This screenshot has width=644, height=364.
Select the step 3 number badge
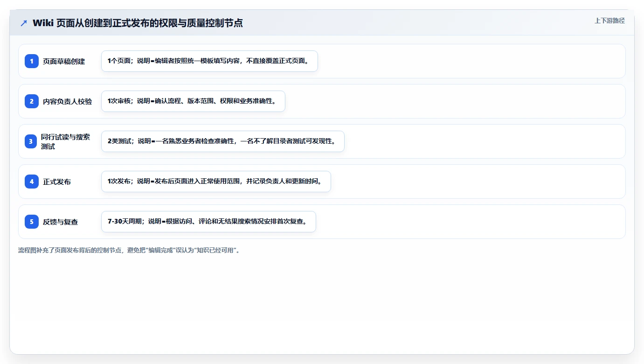[31, 141]
